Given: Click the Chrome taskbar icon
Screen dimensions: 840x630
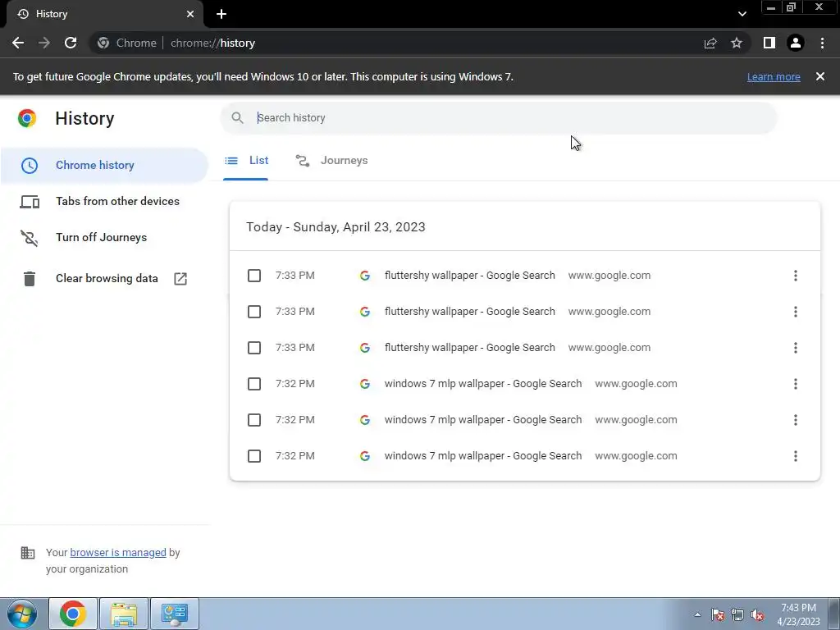Looking at the screenshot, I should 73,614.
